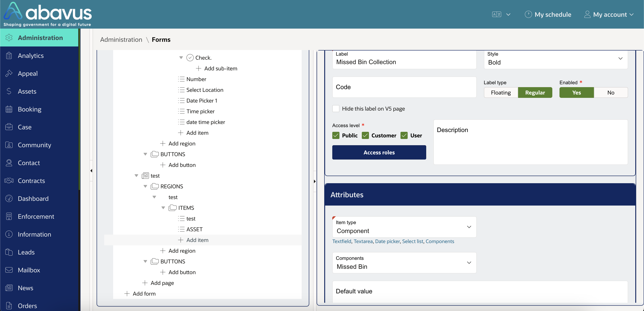The height and width of the screenshot is (311, 644).
Task: Click the Information circle icon
Action: click(x=9, y=234)
